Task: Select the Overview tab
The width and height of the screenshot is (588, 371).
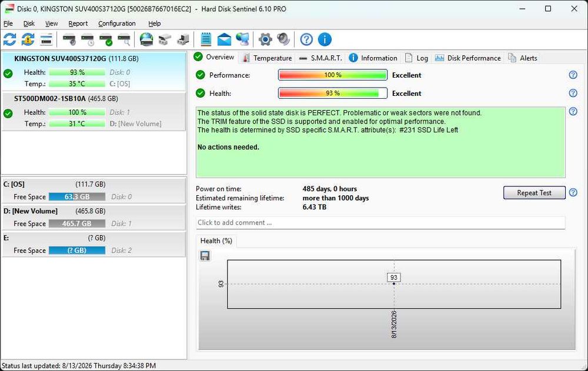Action: point(215,57)
